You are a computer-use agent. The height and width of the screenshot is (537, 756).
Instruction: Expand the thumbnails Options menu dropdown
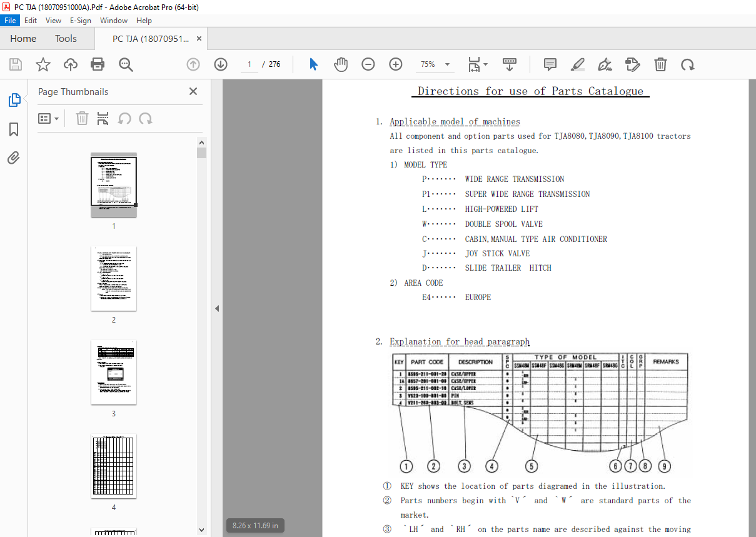coord(48,118)
